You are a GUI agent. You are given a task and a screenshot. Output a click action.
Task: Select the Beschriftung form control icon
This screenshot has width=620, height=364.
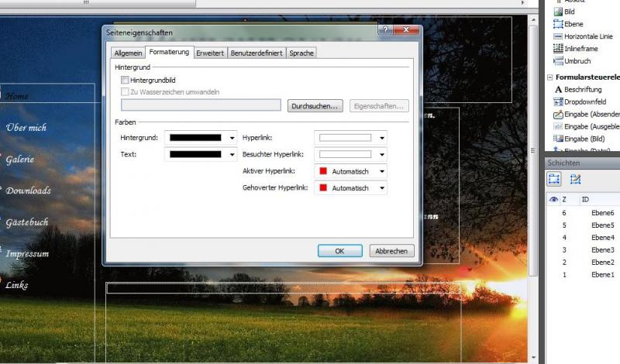(558, 89)
